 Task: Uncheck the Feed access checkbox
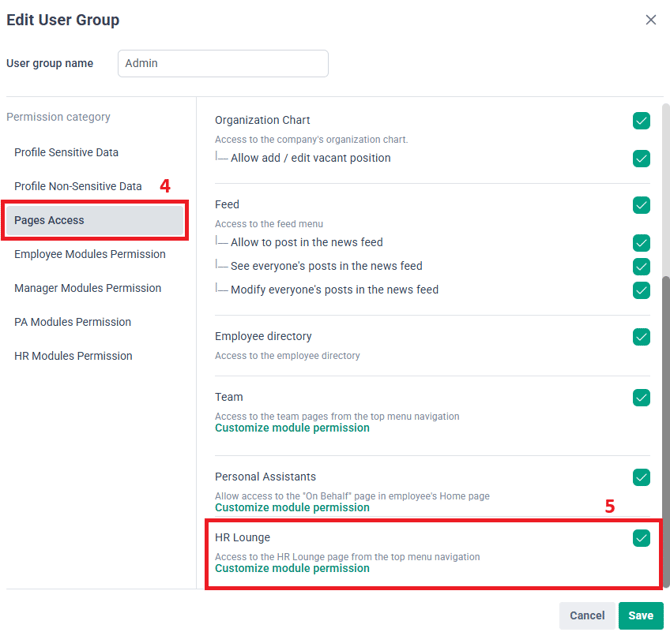point(641,205)
